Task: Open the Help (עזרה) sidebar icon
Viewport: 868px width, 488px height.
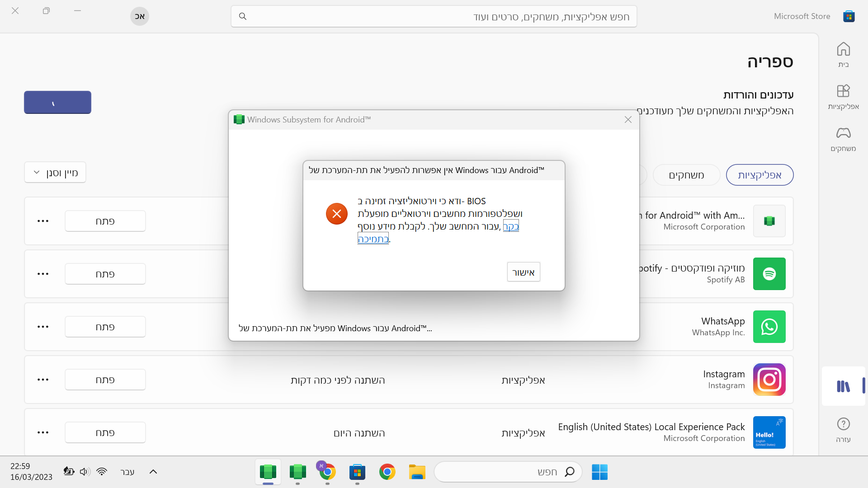Action: click(843, 429)
